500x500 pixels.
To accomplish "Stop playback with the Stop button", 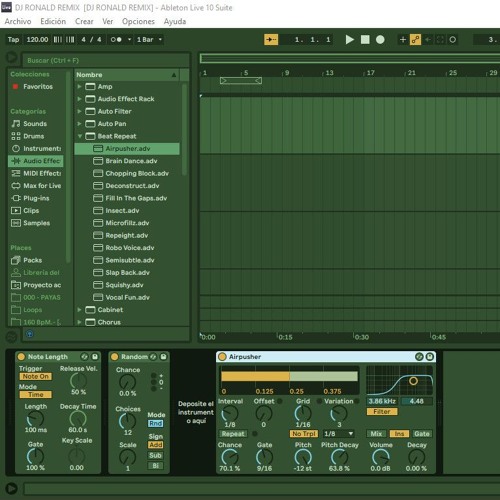I will coord(365,40).
